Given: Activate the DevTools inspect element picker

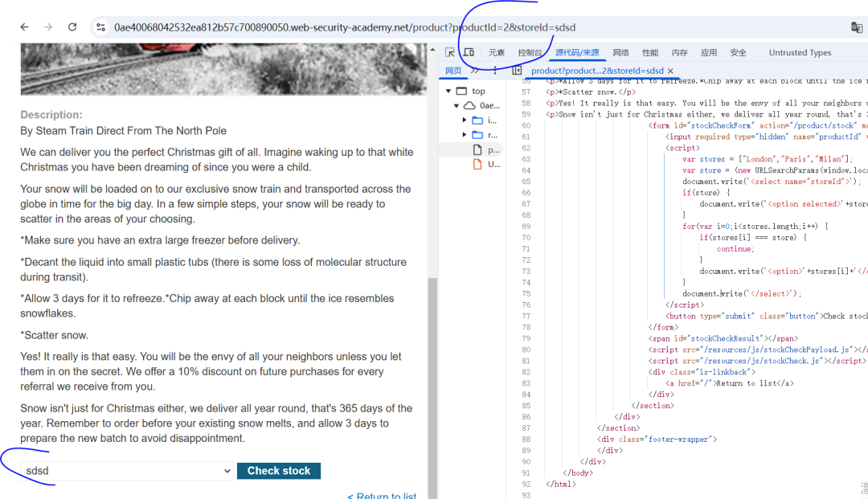Looking at the screenshot, I should [449, 52].
